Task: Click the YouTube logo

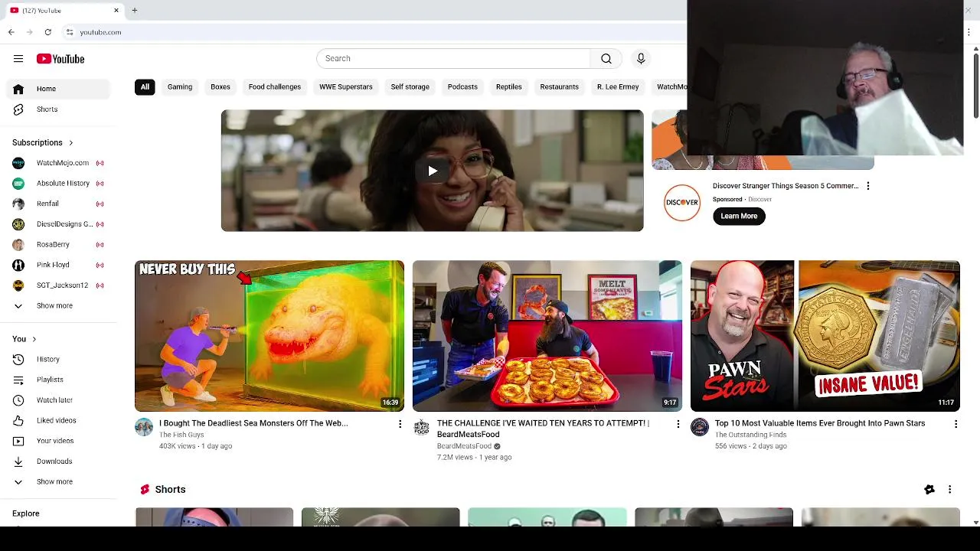Action: pos(60,59)
